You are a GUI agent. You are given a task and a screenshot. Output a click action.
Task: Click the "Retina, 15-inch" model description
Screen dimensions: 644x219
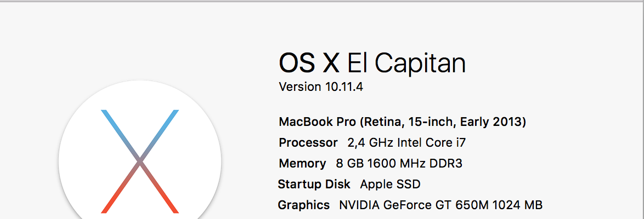point(408,122)
